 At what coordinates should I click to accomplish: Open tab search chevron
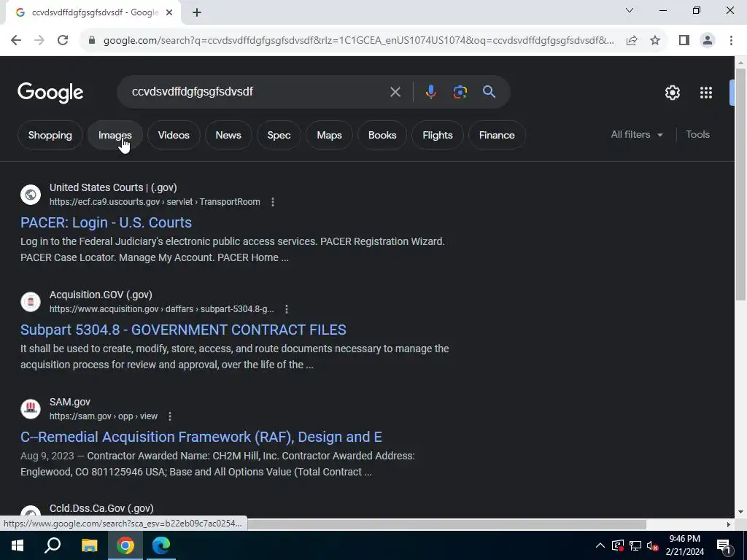(x=630, y=10)
